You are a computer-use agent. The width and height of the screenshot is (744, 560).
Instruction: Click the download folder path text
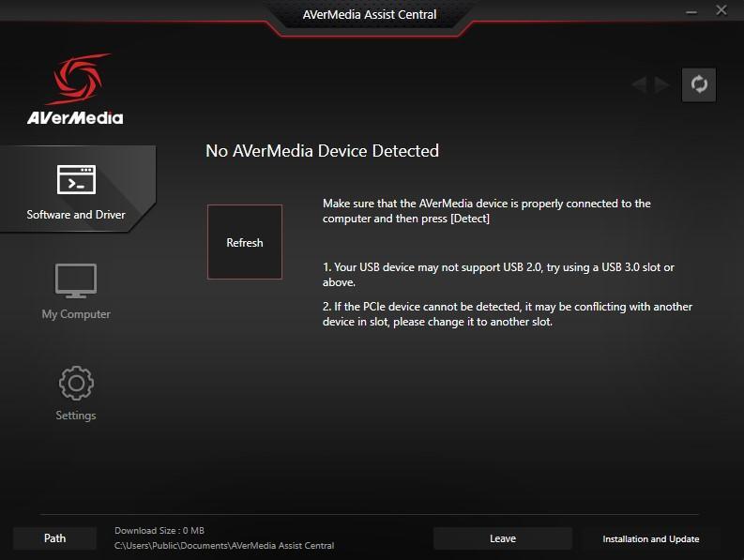pyautogui.click(x=224, y=545)
